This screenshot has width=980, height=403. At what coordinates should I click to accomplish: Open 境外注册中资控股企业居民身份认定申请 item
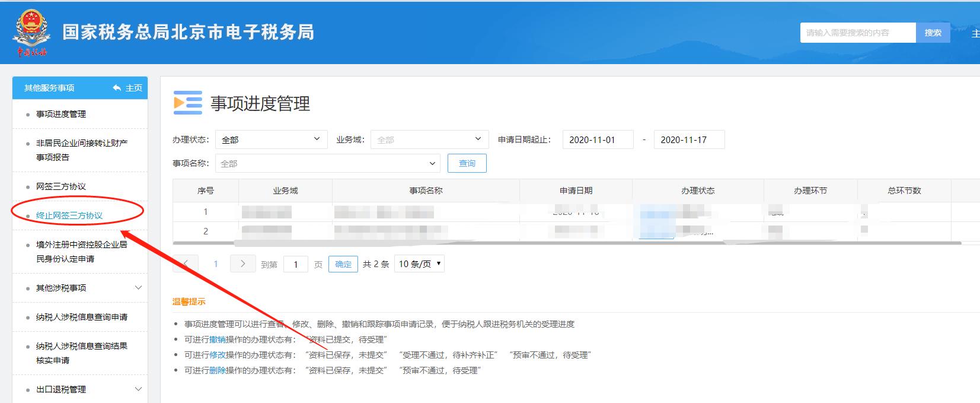(x=82, y=252)
